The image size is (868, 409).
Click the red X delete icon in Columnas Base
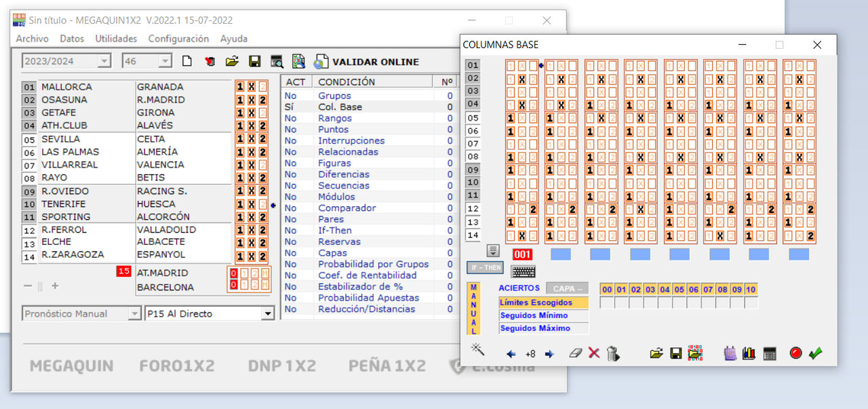pyautogui.click(x=594, y=353)
